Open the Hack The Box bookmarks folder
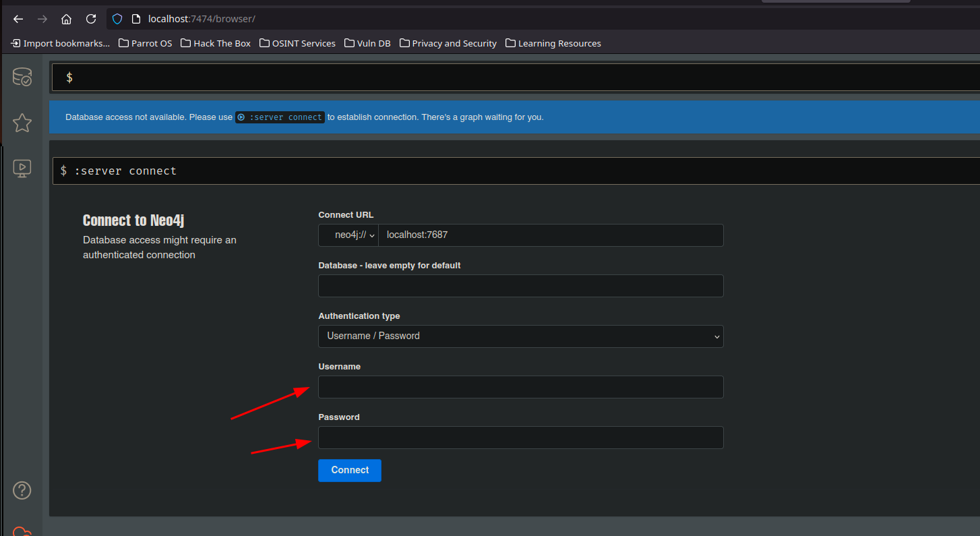The height and width of the screenshot is (536, 980). point(216,43)
